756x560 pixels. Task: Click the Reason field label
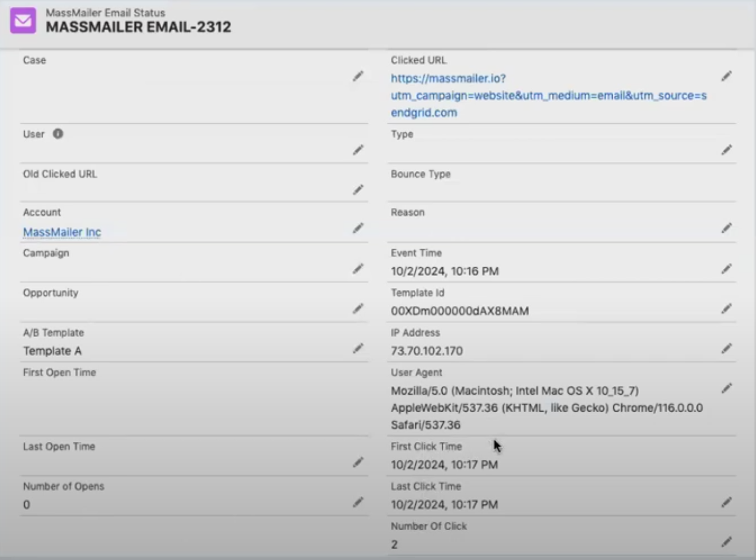tap(408, 213)
